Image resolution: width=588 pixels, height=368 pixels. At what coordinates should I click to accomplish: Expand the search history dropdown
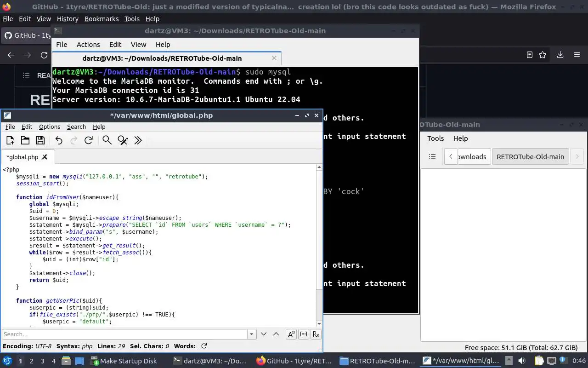pyautogui.click(x=251, y=334)
